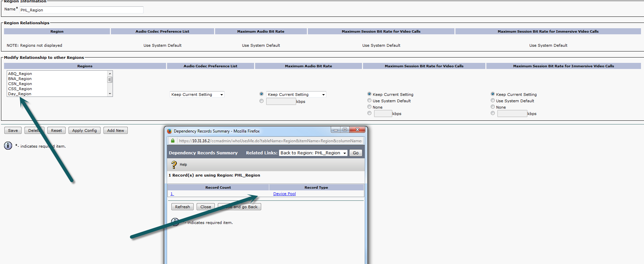
Task: Click the Reset button
Action: [x=56, y=130]
